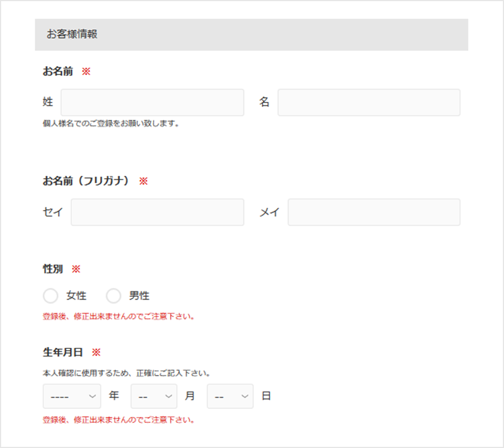Click the month dropdown chevron arrow
504x448 pixels.
coord(169,396)
